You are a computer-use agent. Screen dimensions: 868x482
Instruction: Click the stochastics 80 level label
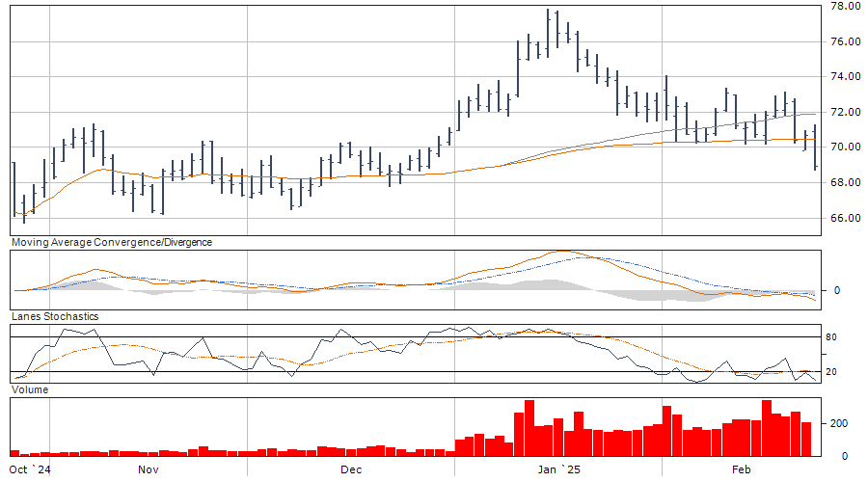point(841,337)
